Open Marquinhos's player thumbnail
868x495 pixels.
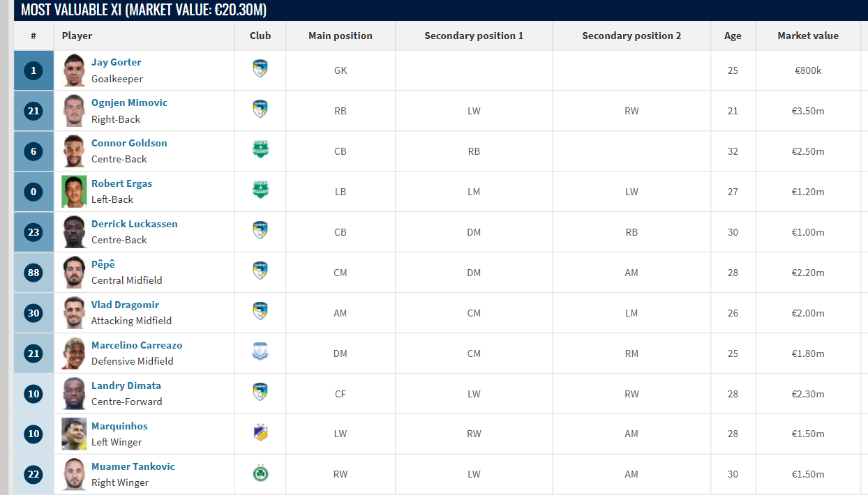pos(74,434)
